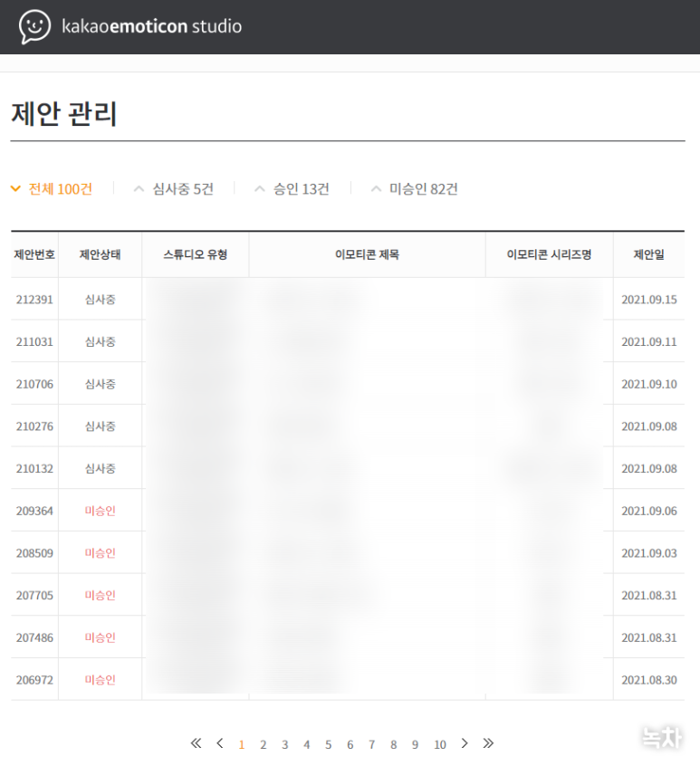Open proposal number 212391
This screenshot has width=700, height=766.
point(34,300)
